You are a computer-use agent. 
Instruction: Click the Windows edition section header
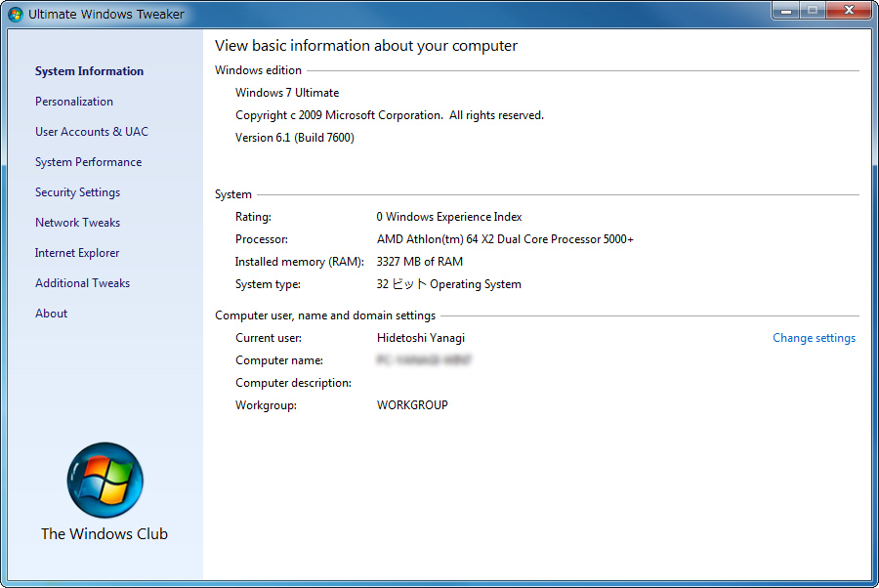[x=258, y=70]
